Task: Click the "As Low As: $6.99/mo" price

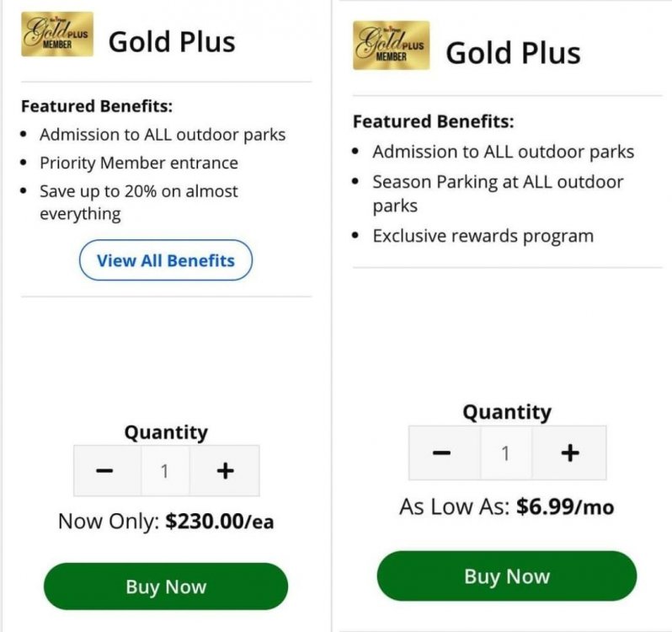Action: (x=506, y=507)
